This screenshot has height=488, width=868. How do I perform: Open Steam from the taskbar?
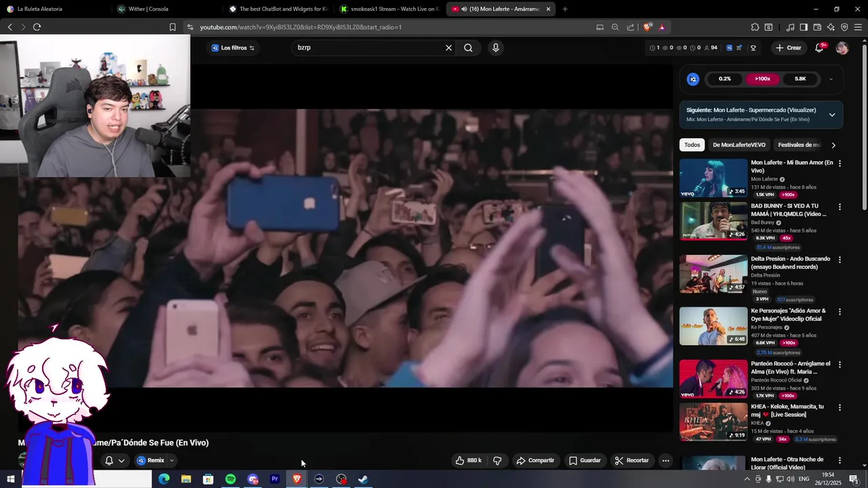(363, 479)
